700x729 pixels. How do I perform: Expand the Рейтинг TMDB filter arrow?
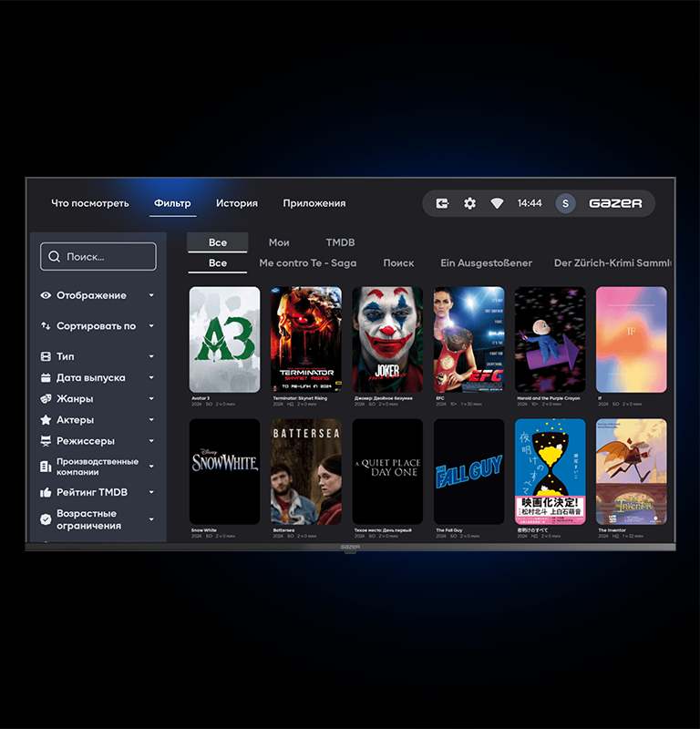[151, 492]
